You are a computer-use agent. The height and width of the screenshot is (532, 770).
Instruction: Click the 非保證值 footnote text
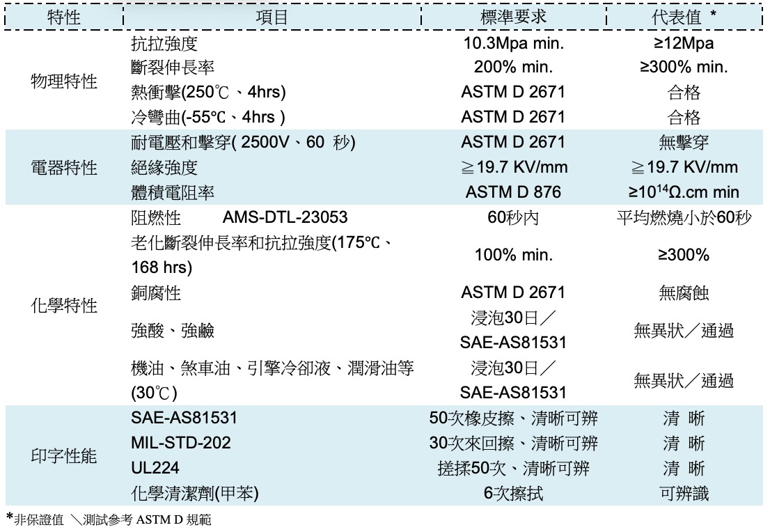(x=40, y=519)
